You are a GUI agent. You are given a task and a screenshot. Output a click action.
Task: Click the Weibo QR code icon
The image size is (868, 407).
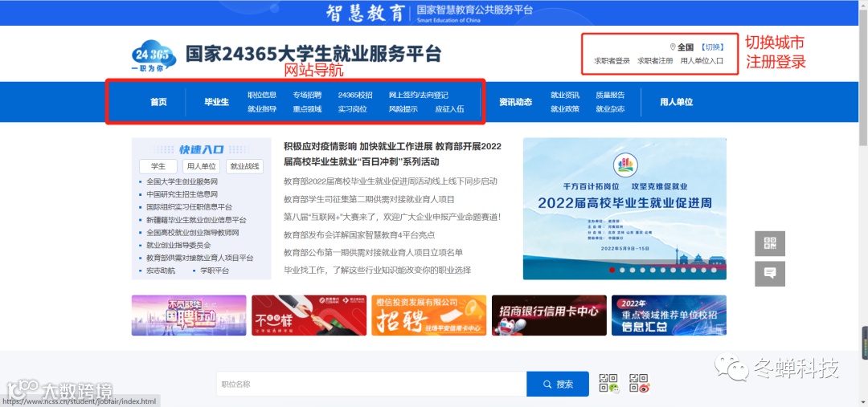coord(638,383)
